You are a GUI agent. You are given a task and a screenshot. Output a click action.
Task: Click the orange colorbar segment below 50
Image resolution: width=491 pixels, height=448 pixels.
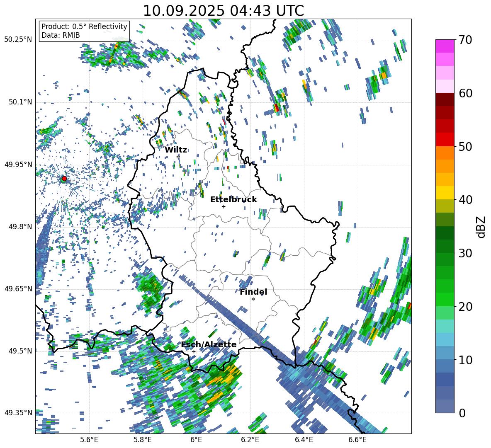click(x=445, y=153)
